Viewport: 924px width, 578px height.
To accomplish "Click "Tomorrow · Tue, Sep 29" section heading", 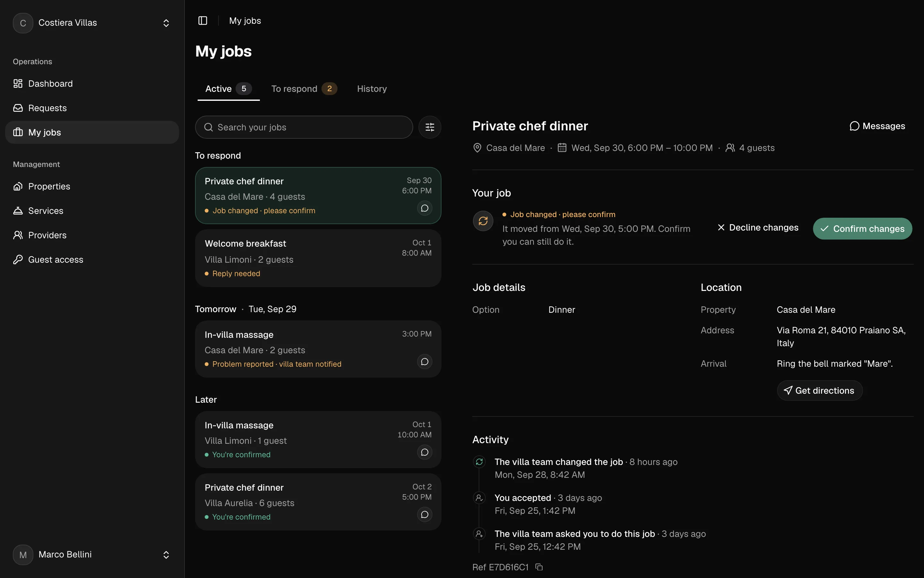I will point(245,309).
